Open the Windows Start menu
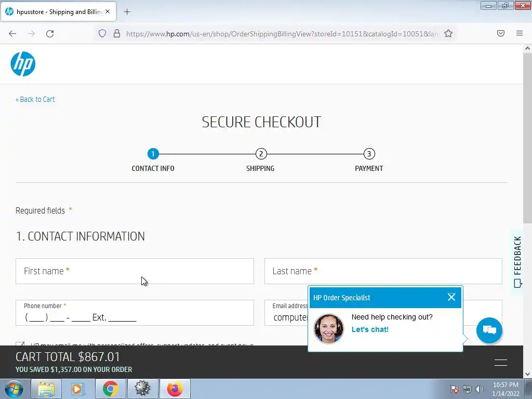The width and height of the screenshot is (532, 399). (x=14, y=389)
